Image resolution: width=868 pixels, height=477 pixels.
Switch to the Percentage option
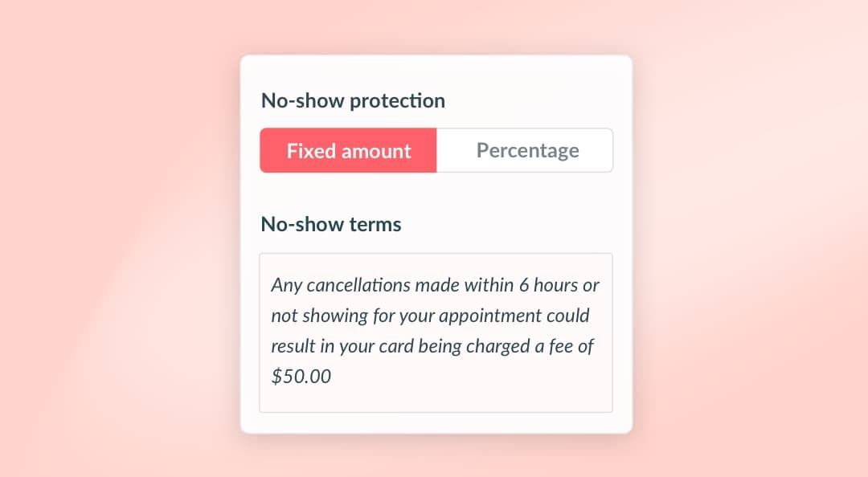pyautogui.click(x=525, y=150)
